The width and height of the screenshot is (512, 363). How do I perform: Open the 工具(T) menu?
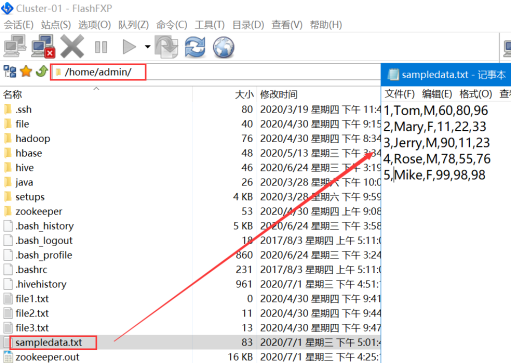click(x=210, y=25)
